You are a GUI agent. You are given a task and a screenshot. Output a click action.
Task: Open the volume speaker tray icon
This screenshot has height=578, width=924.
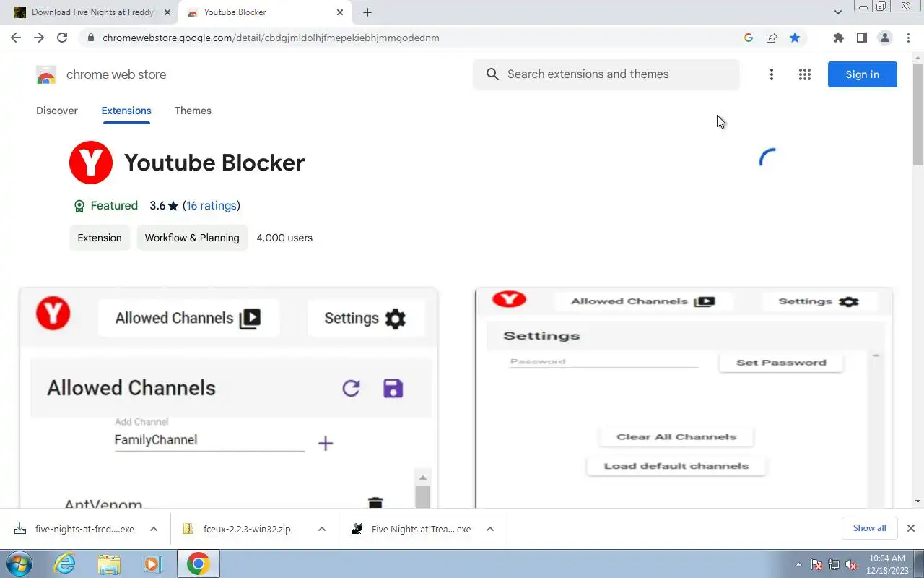click(x=852, y=564)
